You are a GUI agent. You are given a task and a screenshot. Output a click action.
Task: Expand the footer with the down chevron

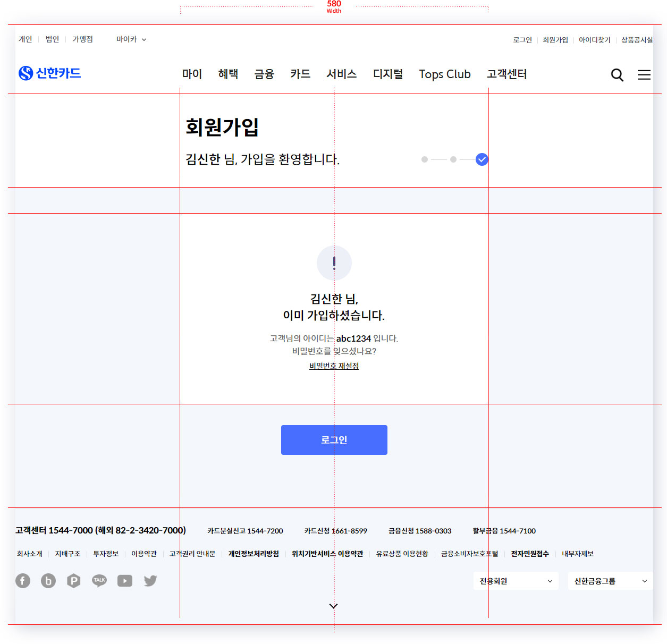pos(334,606)
